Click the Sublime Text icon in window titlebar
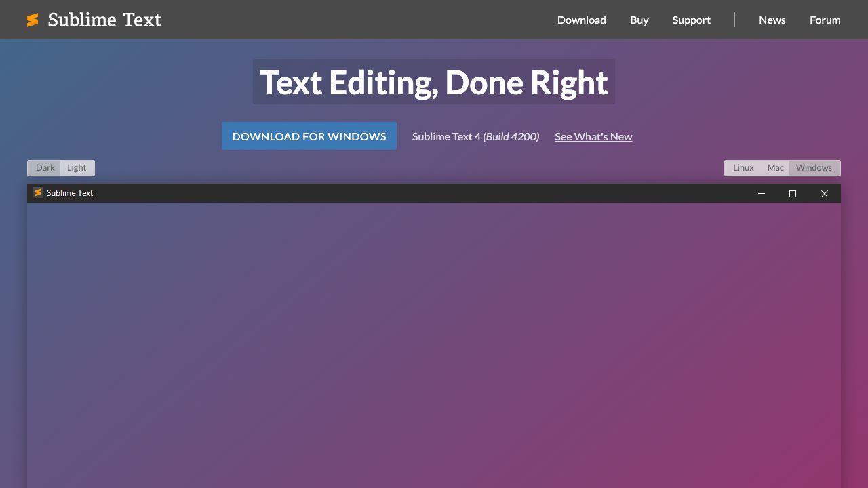This screenshot has height=488, width=868. (38, 192)
